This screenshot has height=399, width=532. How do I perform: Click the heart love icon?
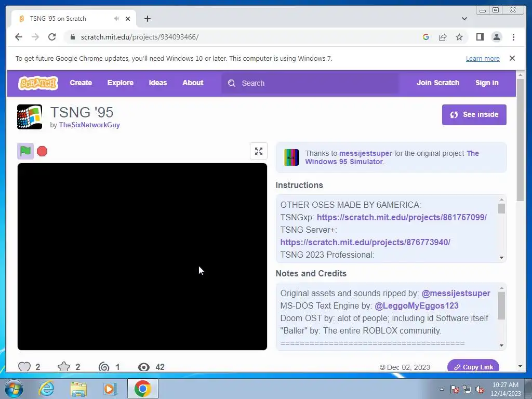[24, 367]
